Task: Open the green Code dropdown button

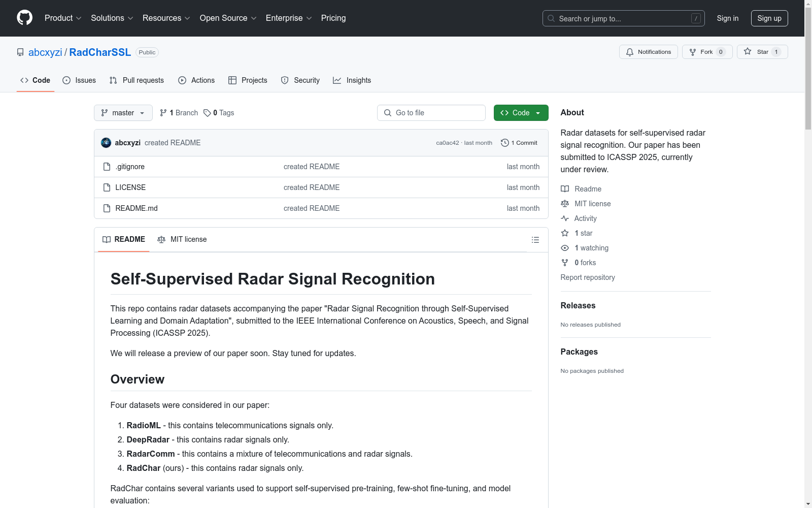Action: pos(521,113)
